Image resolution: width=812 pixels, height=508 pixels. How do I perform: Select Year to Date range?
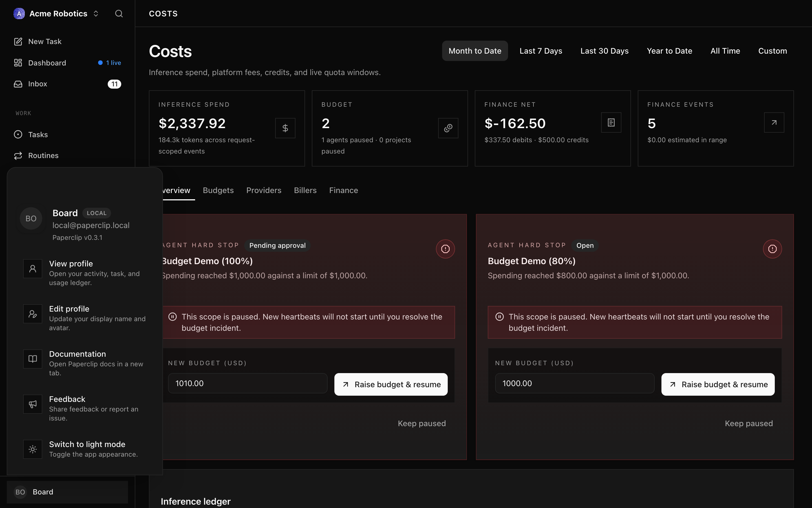[669, 51]
